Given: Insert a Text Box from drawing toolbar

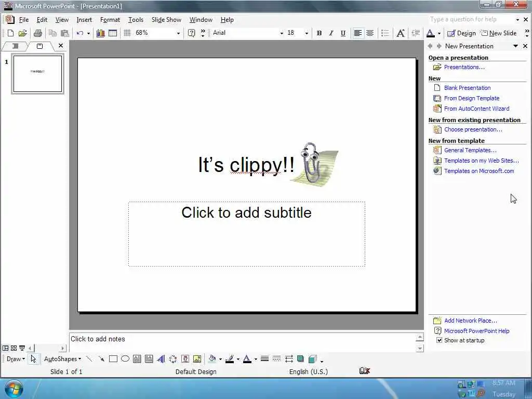Looking at the screenshot, I should click(x=137, y=358).
